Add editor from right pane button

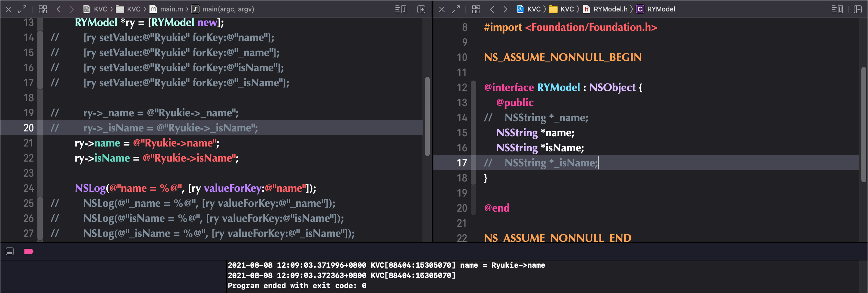[858, 9]
